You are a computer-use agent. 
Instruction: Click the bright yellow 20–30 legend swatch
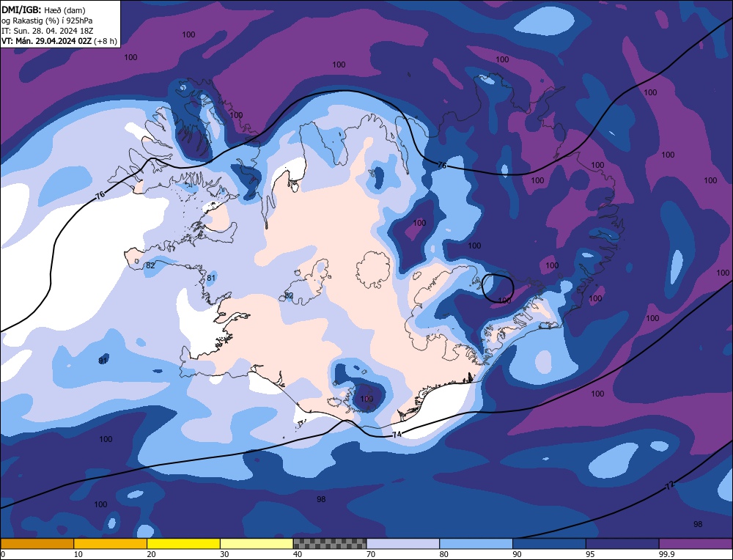pos(184,544)
